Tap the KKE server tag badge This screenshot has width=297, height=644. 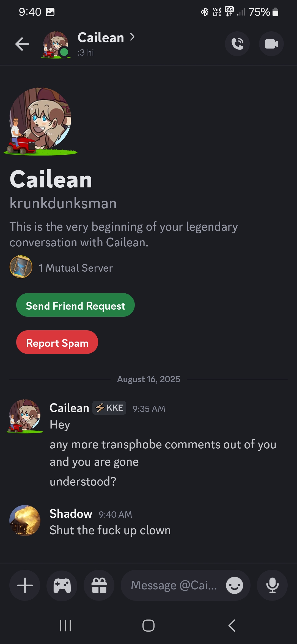[x=109, y=408]
